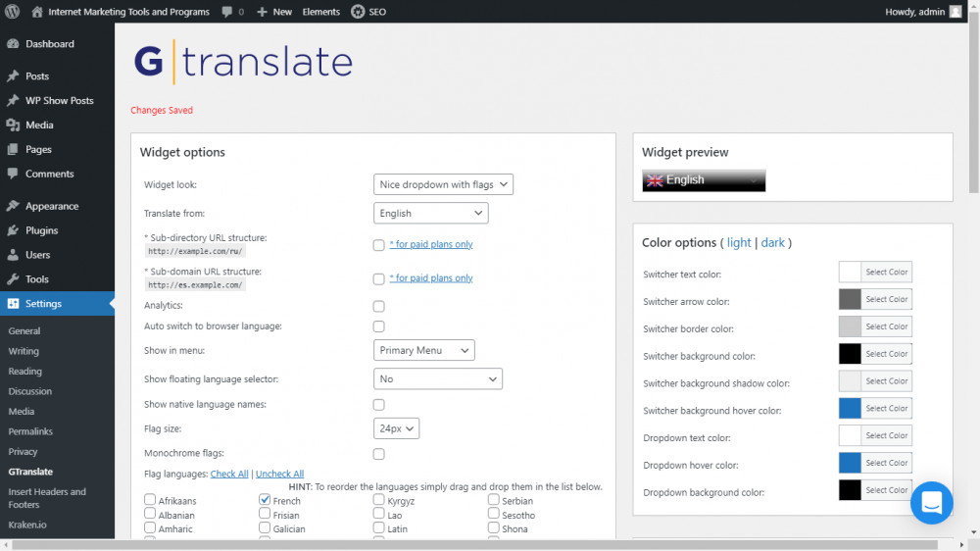This screenshot has width=980, height=551.
Task: Click sub-directory 'for paid plans only' link
Action: click(x=431, y=244)
